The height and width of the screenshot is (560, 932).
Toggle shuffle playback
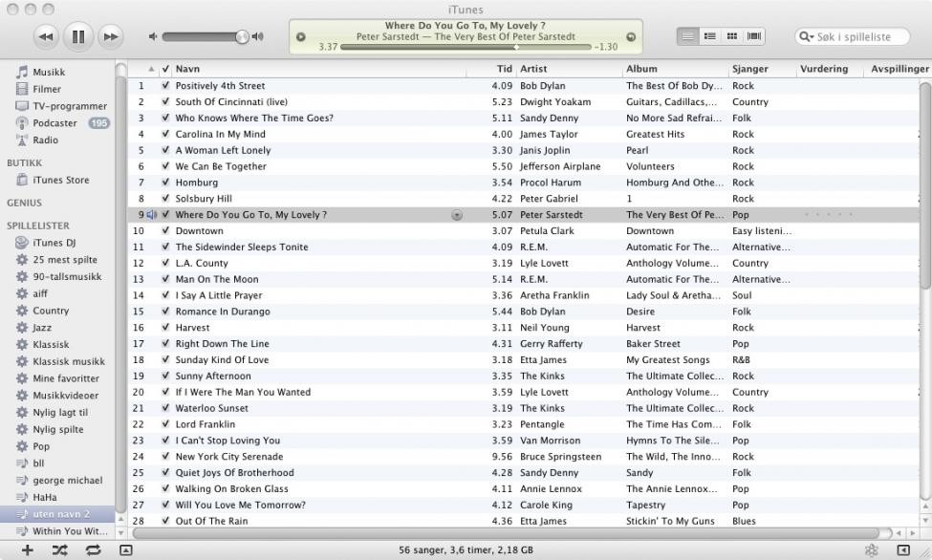59,549
